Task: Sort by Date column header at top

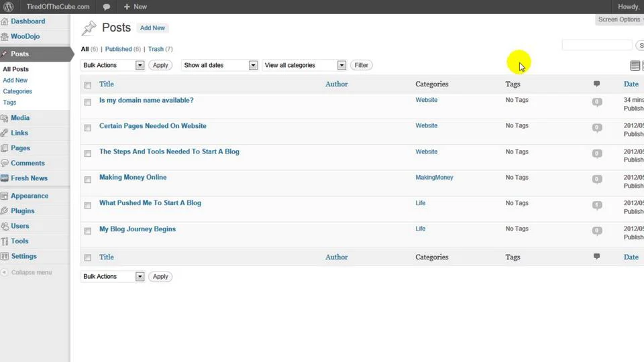Action: click(631, 84)
